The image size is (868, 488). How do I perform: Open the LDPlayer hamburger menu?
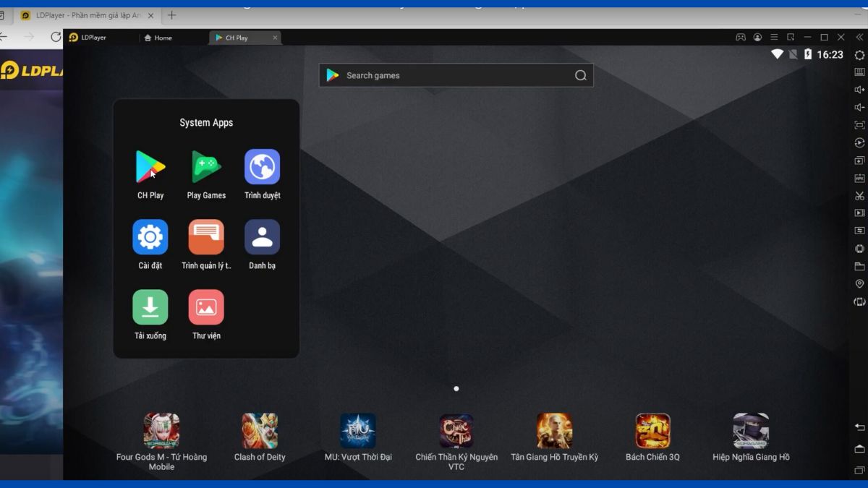(774, 38)
